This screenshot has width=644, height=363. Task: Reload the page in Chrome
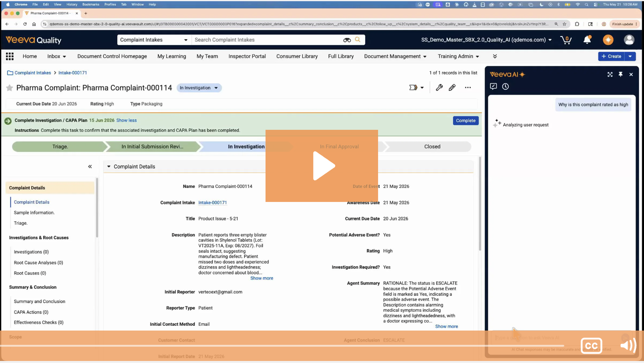pos(25,24)
